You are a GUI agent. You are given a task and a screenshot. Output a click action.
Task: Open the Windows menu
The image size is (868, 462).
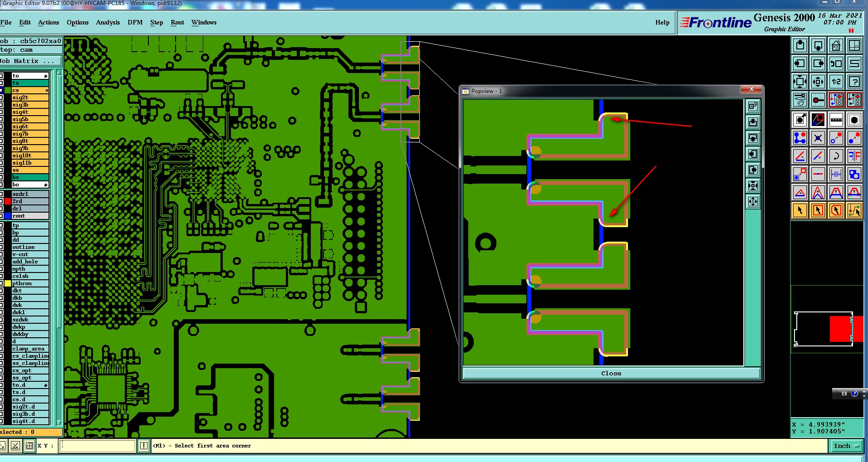pos(204,22)
